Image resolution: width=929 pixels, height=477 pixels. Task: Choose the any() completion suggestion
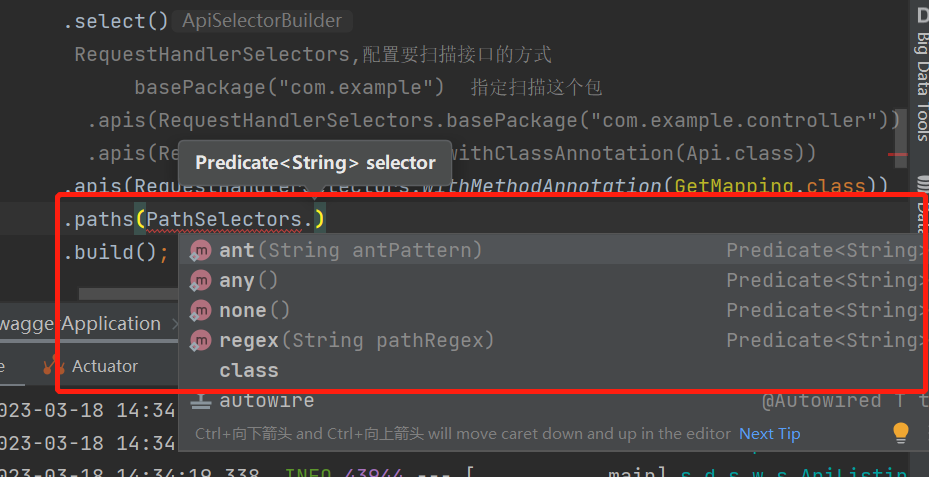point(552,280)
